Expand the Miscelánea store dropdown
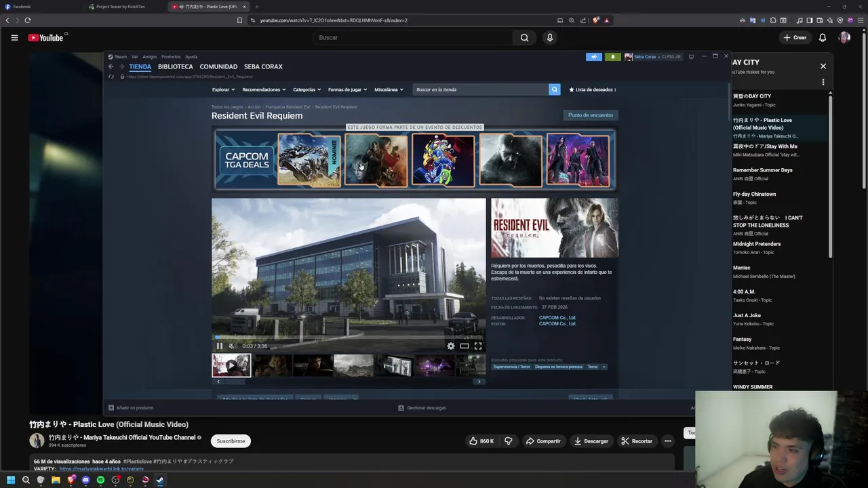Screen dimensions: 868x488 pyautogui.click(x=389, y=89)
